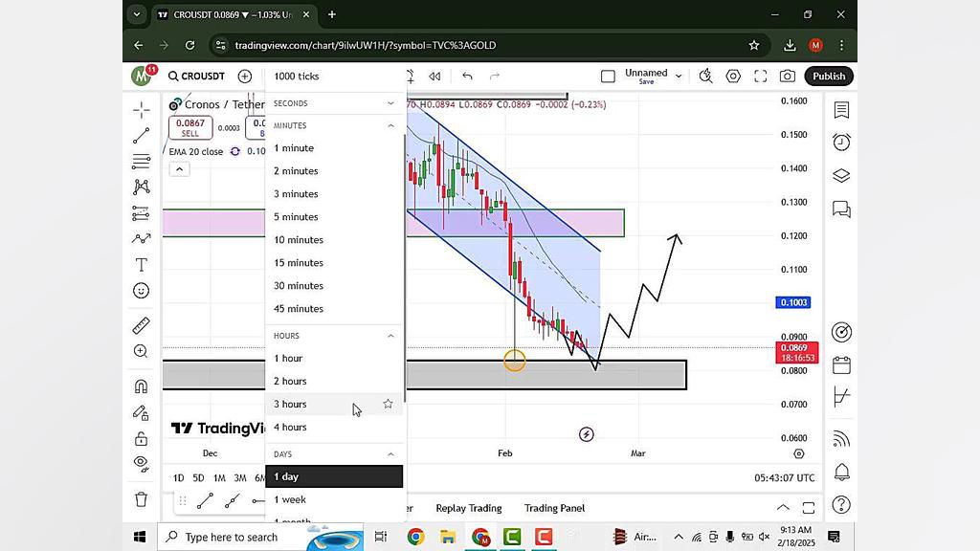
Task: Collapse the indicator legend chevron
Action: [179, 169]
